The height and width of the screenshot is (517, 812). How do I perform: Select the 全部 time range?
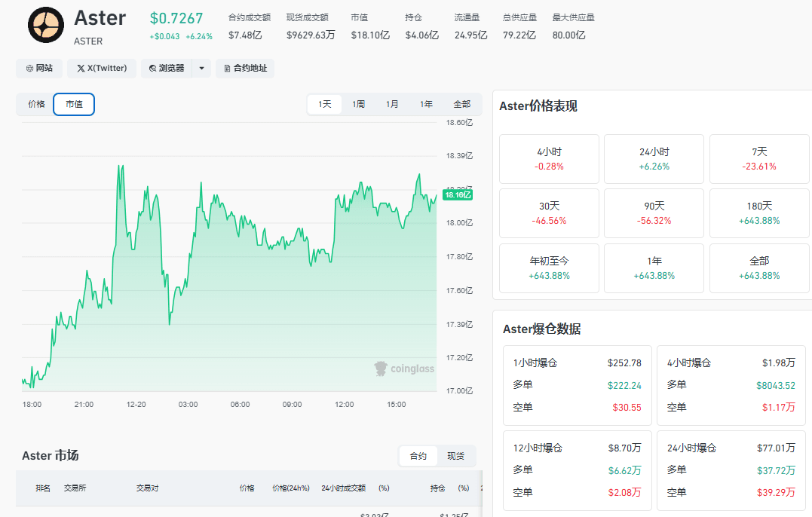(x=462, y=104)
